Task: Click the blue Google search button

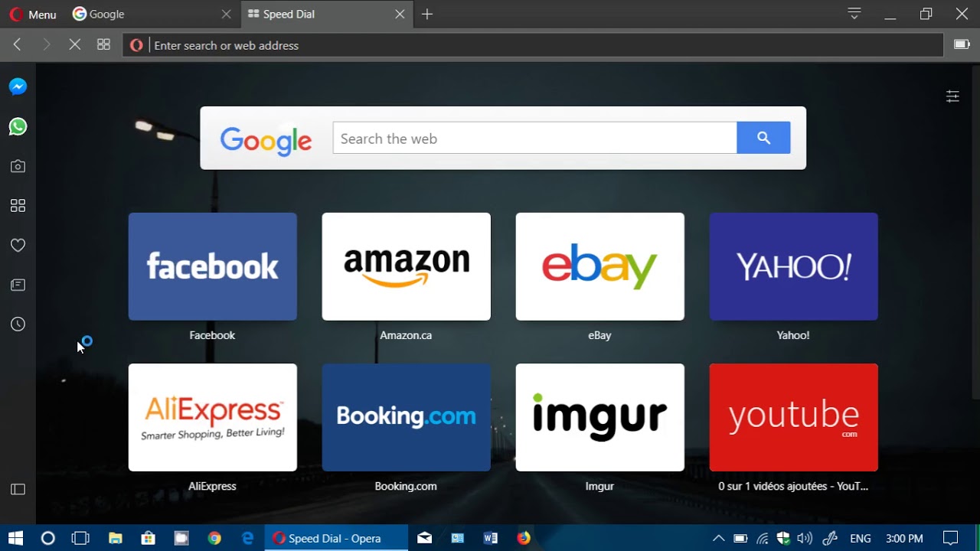Action: pos(763,138)
